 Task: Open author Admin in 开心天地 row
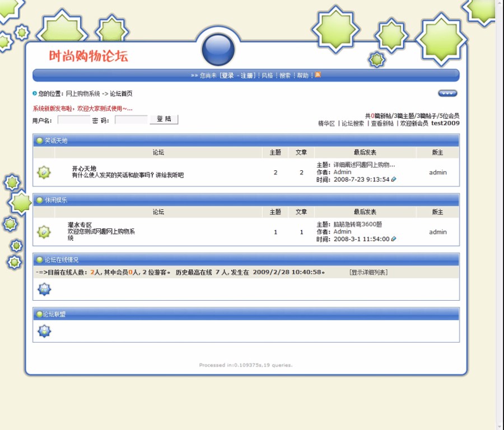pyautogui.click(x=342, y=172)
